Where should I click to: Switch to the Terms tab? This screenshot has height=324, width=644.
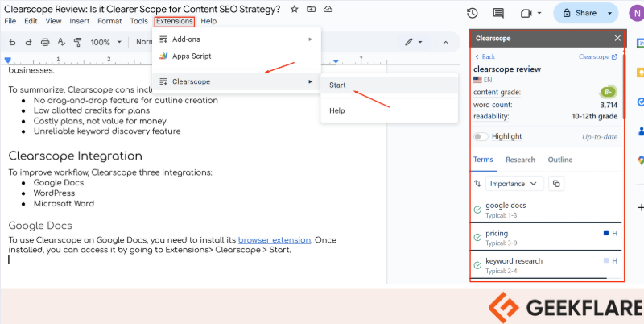tap(483, 160)
